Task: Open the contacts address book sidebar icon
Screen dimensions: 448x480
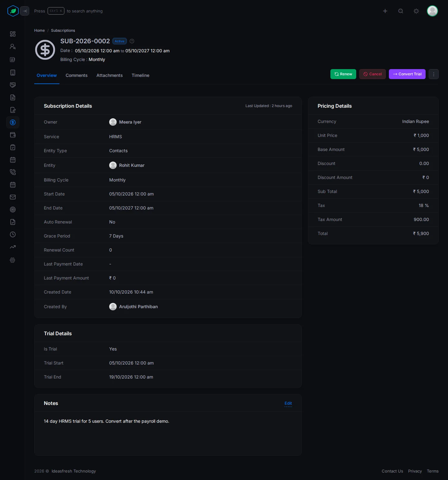Action: click(x=13, y=59)
